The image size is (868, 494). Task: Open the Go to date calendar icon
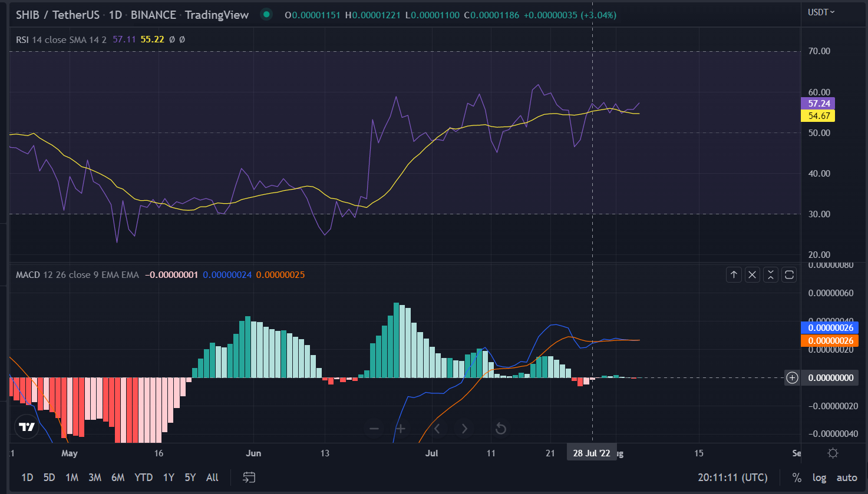[249, 478]
